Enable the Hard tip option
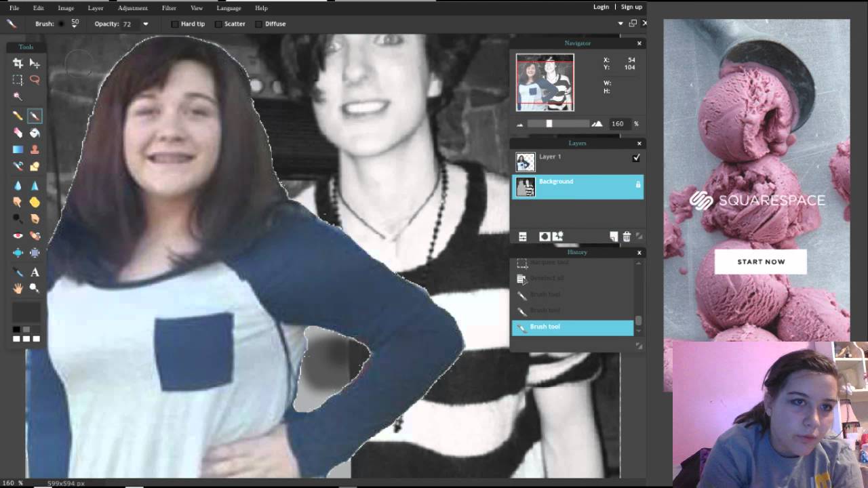The height and width of the screenshot is (488, 868). (175, 24)
